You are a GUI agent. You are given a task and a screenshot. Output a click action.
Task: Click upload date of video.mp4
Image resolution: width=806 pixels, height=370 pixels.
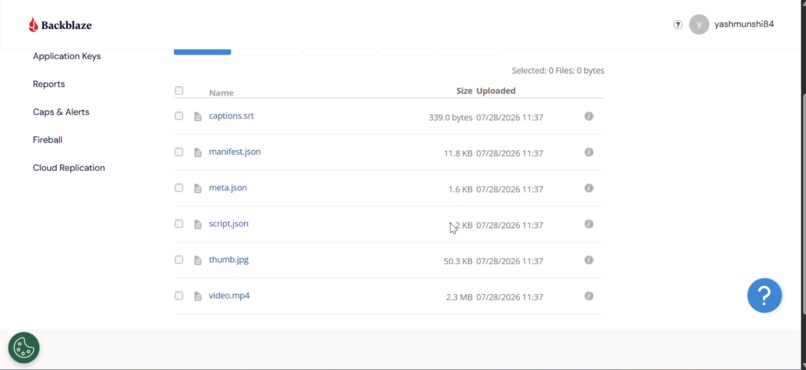510,297
